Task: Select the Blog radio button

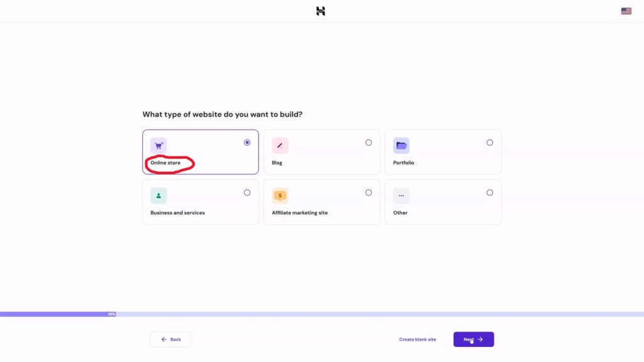Action: 369,143
